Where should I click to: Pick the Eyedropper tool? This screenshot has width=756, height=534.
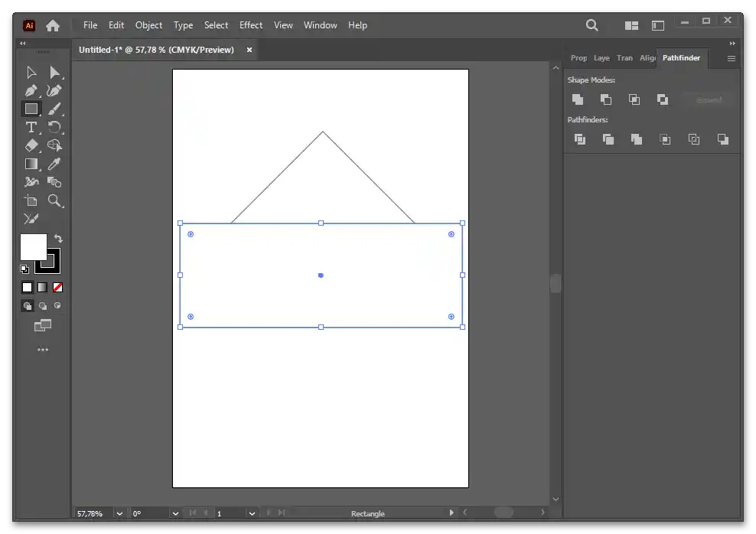click(x=54, y=164)
